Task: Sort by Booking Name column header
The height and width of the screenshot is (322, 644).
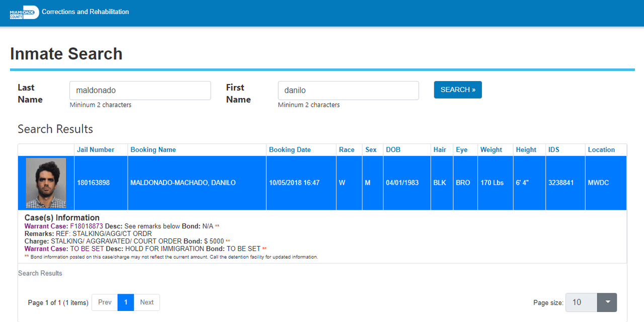Action: [x=153, y=150]
